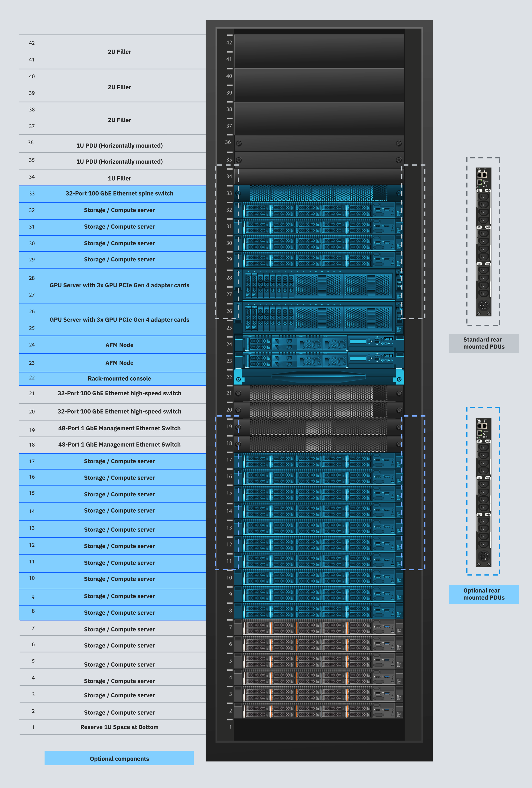Click the storage server in rack slot 17

tap(319, 461)
